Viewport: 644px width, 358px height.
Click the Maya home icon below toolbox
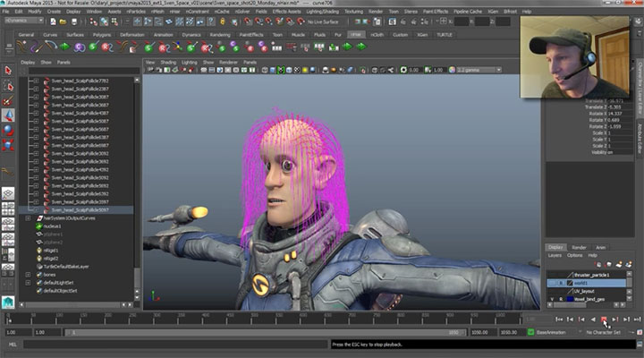pos(8,303)
